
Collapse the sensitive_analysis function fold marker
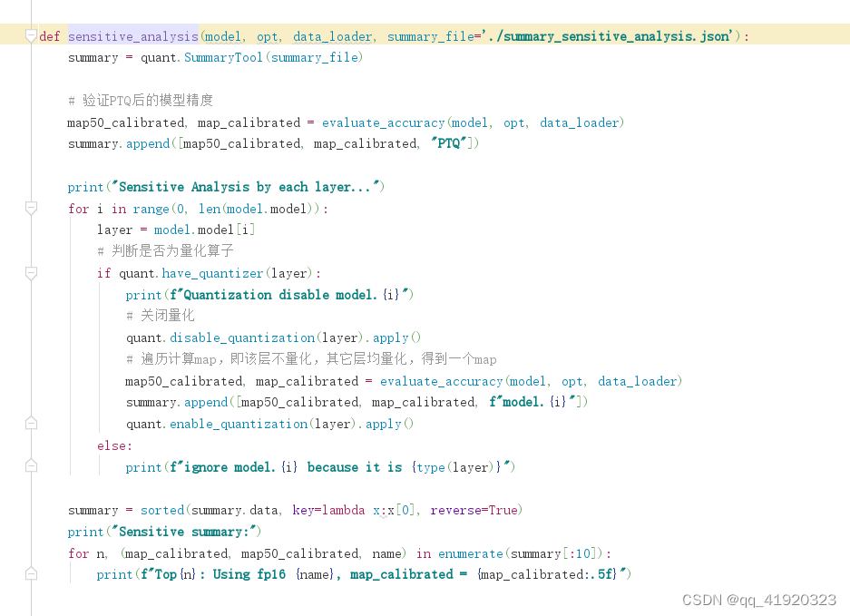click(30, 34)
